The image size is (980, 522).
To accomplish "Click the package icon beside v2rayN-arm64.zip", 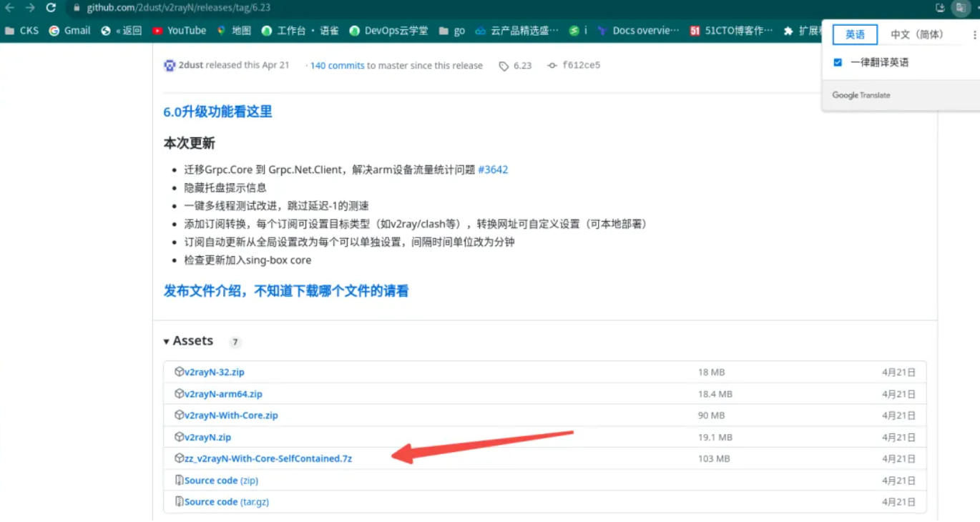I will pyautogui.click(x=179, y=393).
